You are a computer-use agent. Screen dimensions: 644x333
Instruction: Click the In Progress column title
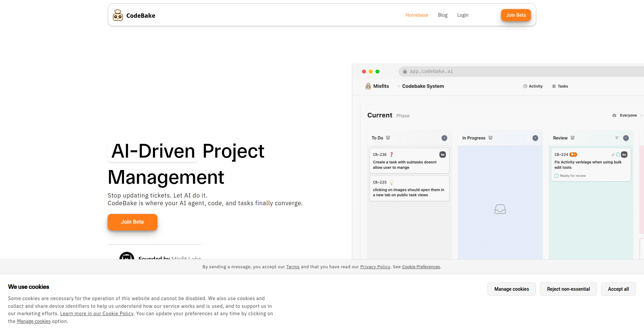[474, 138]
